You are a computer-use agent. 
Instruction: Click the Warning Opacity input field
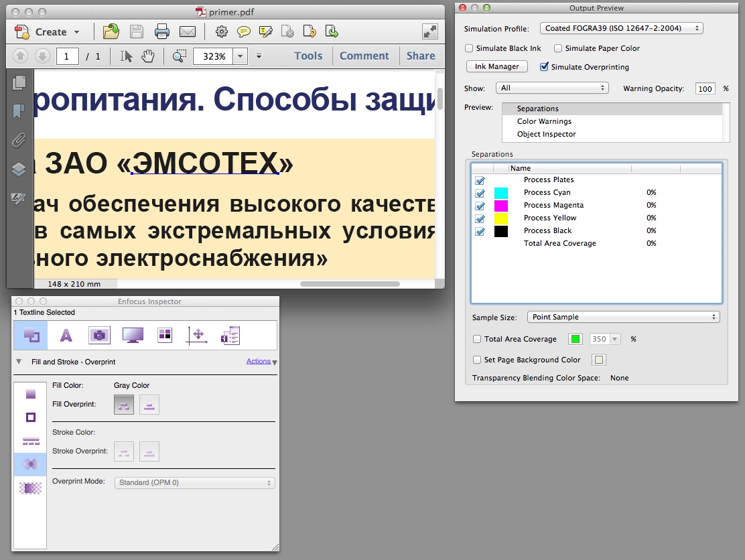coord(705,88)
